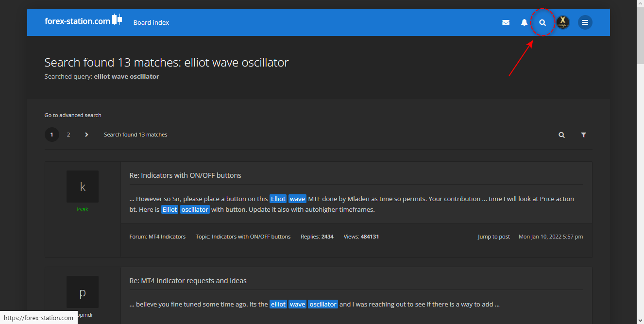Follow the 'Go to advanced search' link

click(73, 115)
